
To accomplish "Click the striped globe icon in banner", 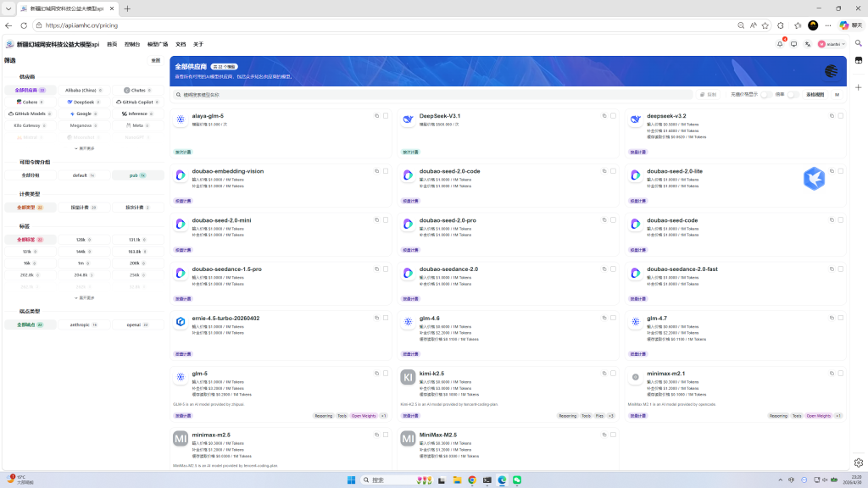I will click(831, 71).
